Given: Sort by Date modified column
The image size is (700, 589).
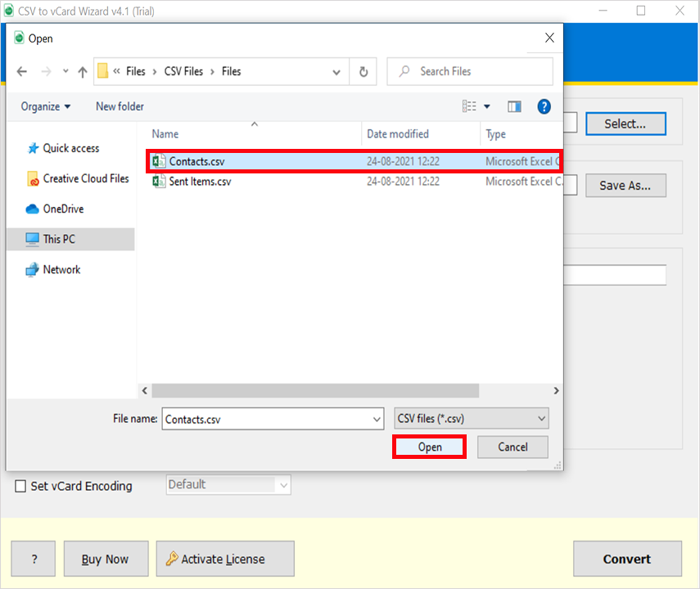Looking at the screenshot, I should 398,134.
